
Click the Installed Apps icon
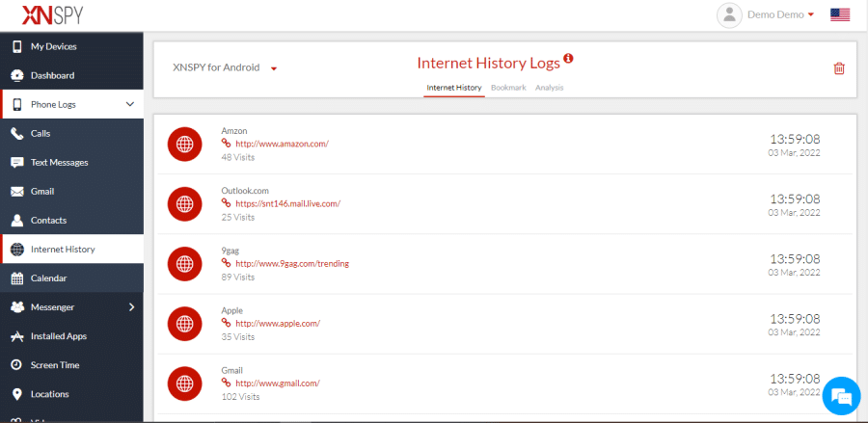17,336
